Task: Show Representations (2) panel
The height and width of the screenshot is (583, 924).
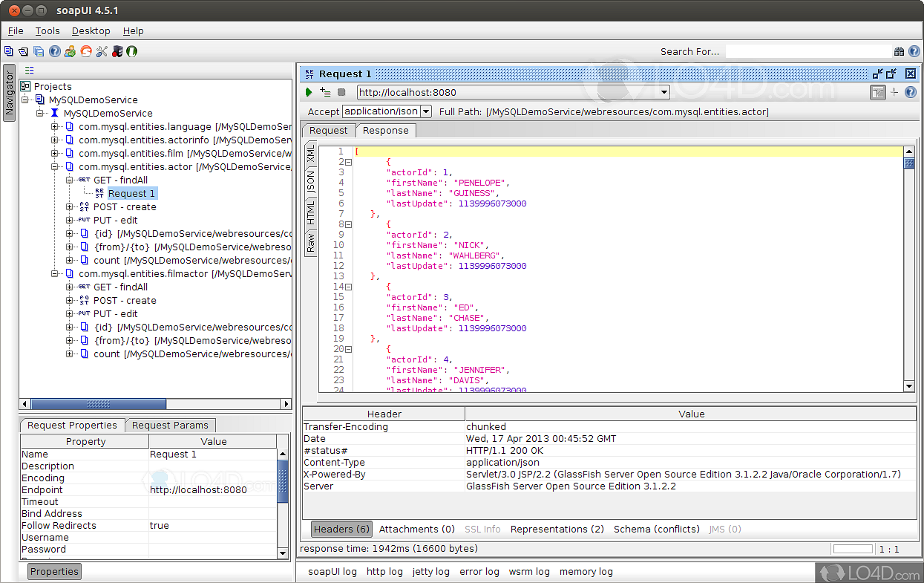Action: click(x=557, y=529)
